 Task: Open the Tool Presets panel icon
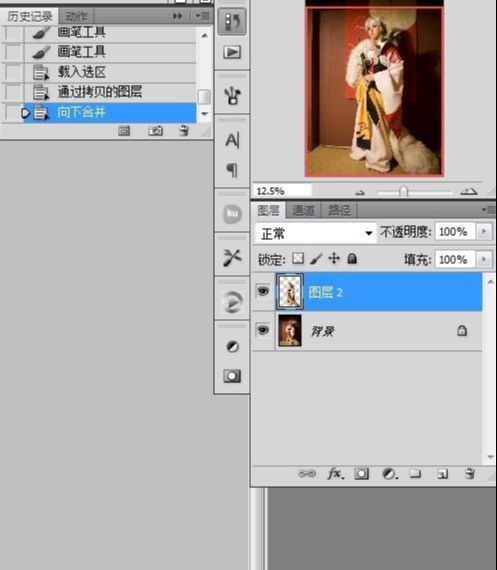pyautogui.click(x=232, y=257)
